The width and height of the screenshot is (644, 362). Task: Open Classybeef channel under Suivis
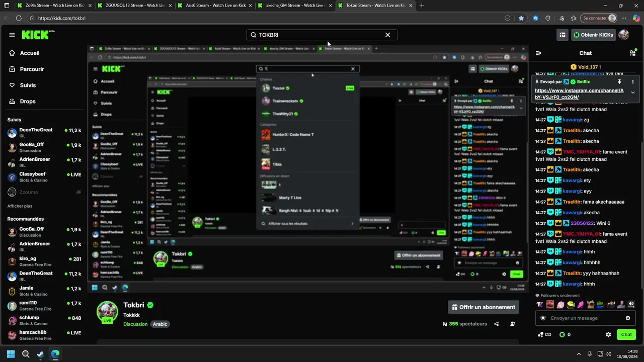tap(44, 177)
